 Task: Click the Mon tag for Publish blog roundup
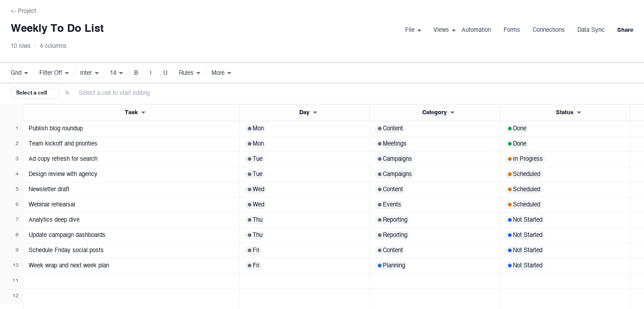[x=255, y=129]
